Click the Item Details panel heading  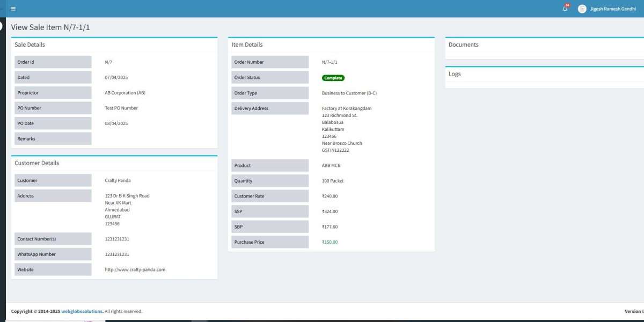[x=247, y=45]
